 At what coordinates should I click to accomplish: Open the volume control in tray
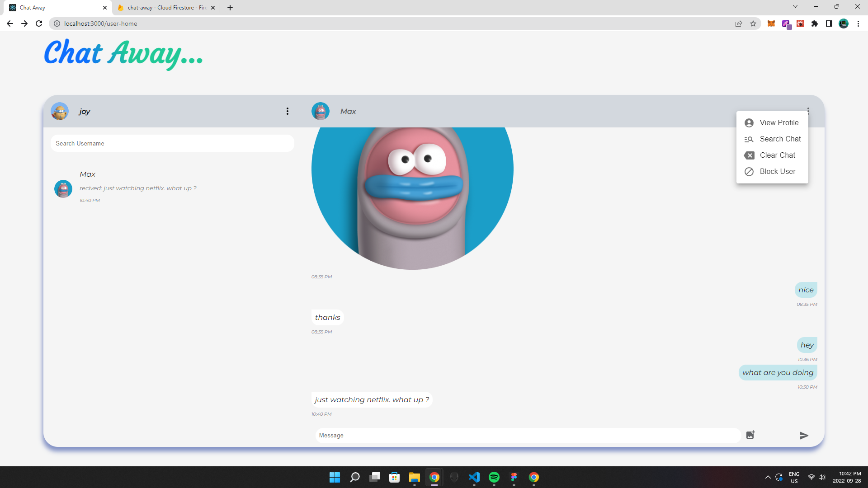point(822,477)
